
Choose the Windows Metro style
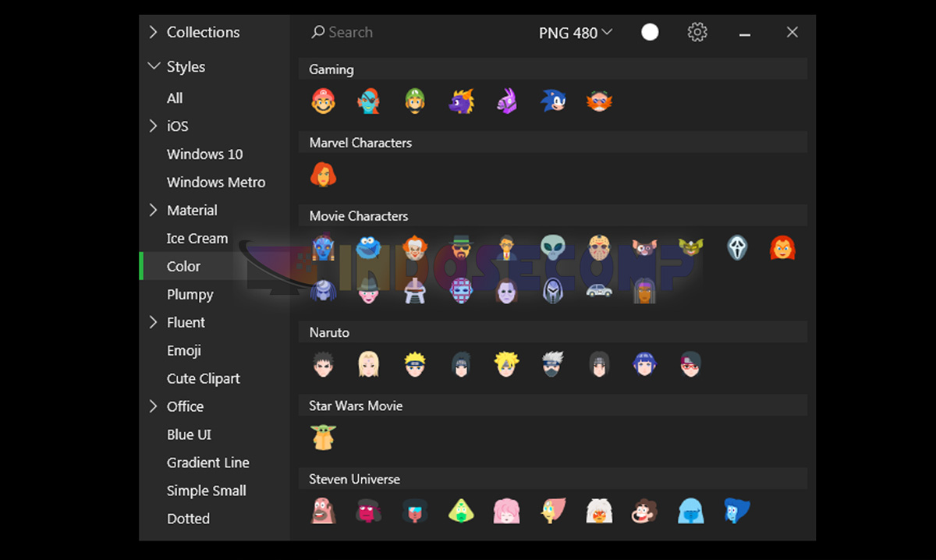tap(216, 183)
